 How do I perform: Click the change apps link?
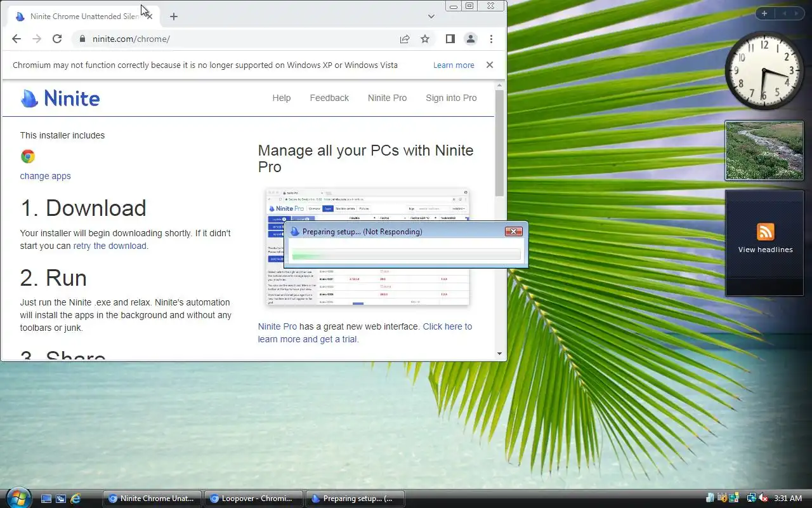[x=46, y=176]
